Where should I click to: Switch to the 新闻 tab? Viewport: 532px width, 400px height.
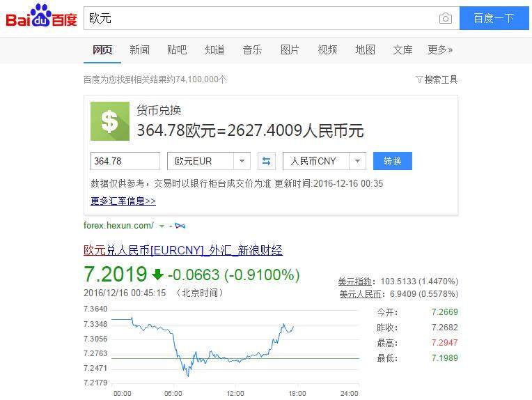[x=139, y=50]
